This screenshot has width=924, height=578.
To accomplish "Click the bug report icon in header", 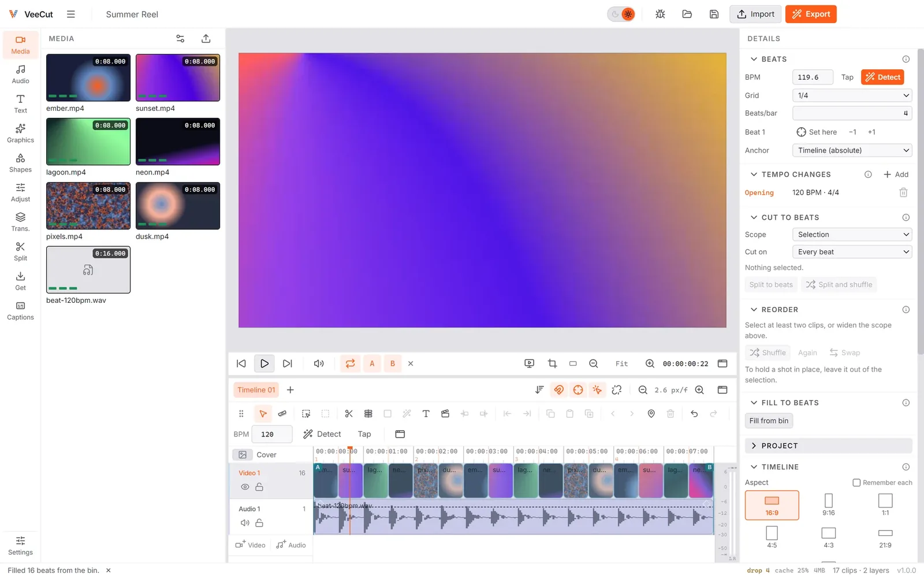I will (x=660, y=14).
